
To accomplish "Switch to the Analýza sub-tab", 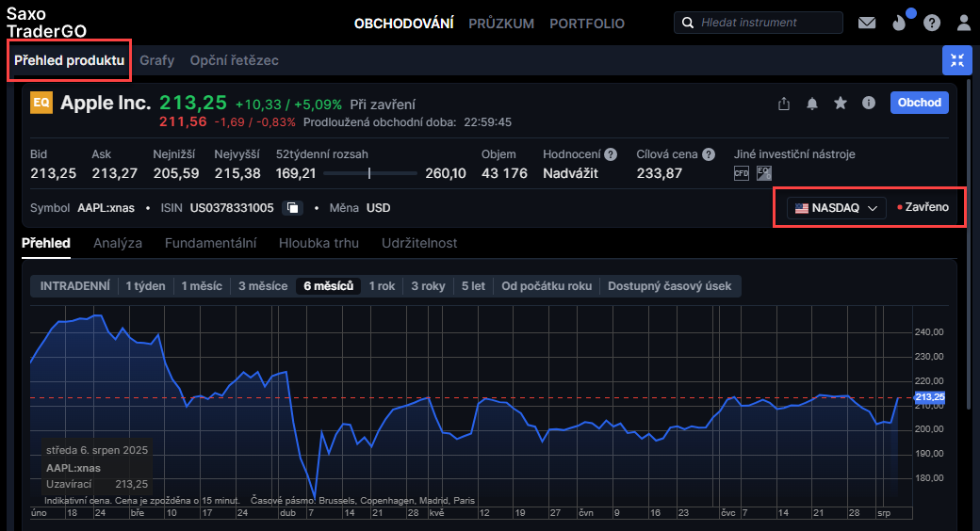I will (x=118, y=243).
